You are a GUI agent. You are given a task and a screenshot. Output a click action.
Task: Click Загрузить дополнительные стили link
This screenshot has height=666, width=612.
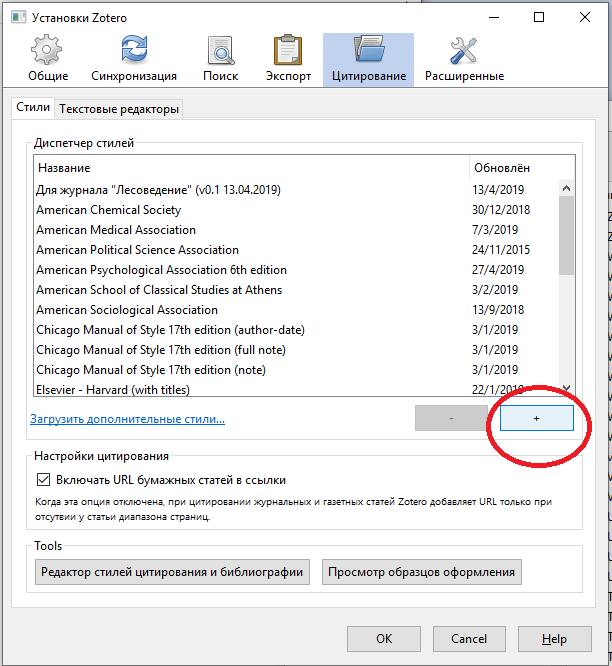tap(127, 419)
